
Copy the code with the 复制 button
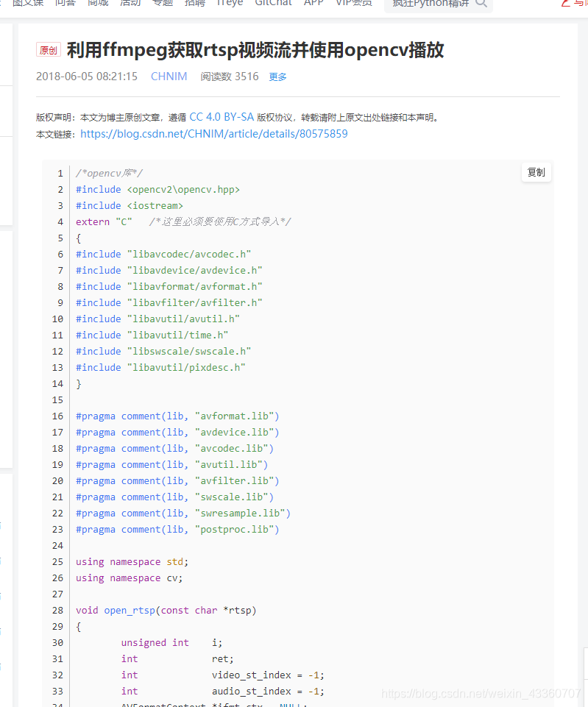[x=536, y=172]
